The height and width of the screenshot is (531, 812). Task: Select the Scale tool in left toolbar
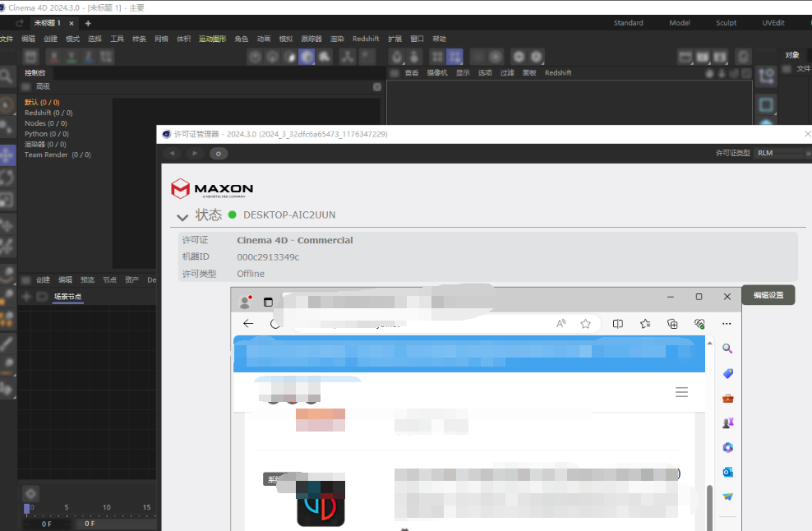[x=7, y=201]
